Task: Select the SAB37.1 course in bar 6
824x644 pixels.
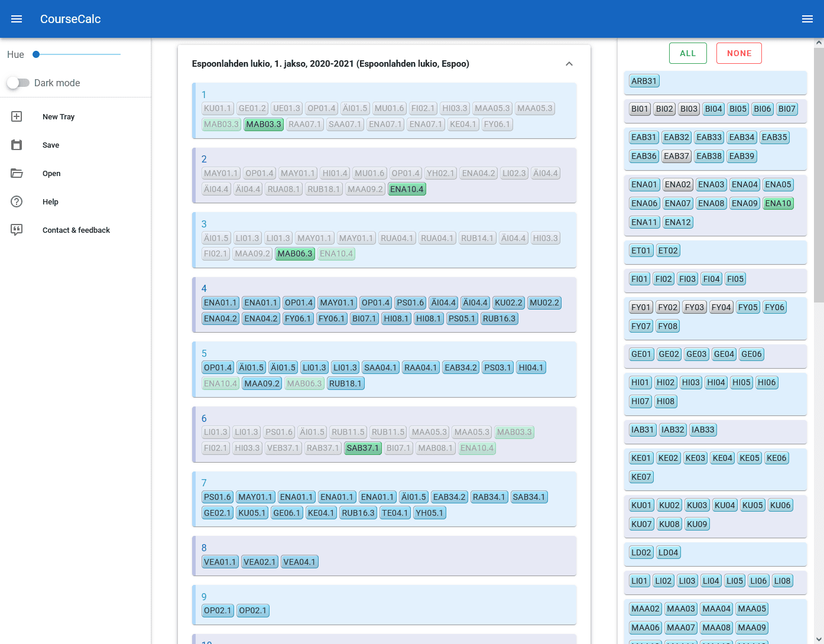Action: (362, 448)
